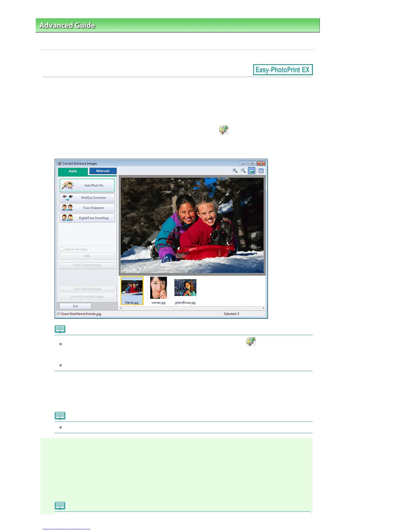Click the Advanced Guide header banner
Screen dimensions: 411x532
click(178, 26)
